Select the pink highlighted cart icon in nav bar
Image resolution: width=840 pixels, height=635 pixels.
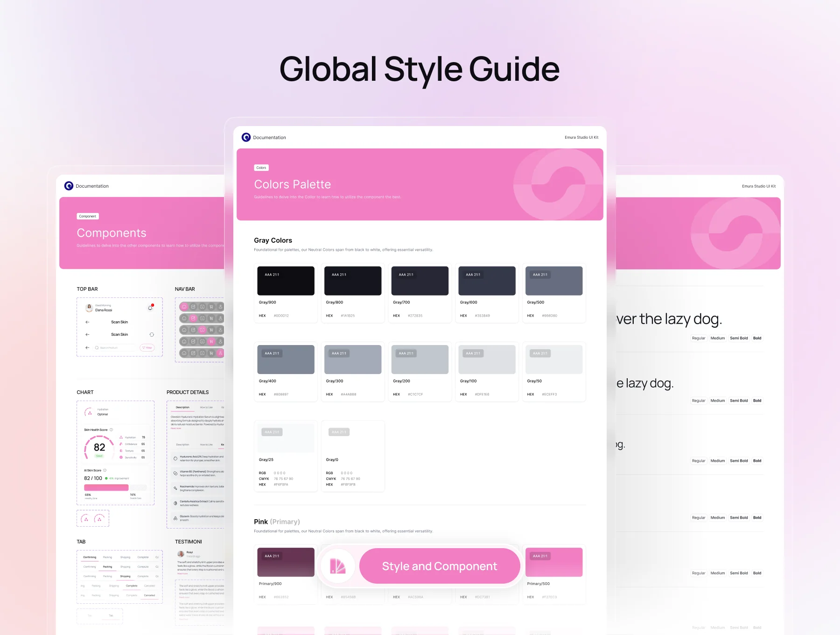pos(211,341)
